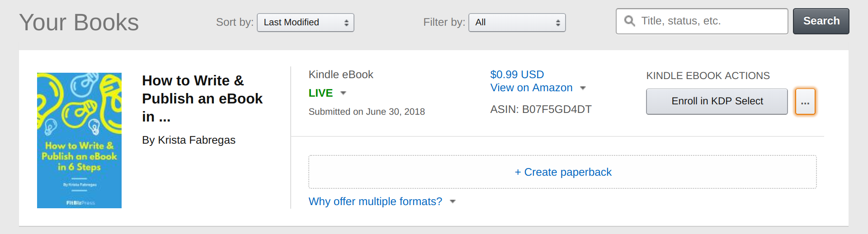The image size is (868, 234).
Task: Click the arrow next to LIVE status
Action: 343,93
